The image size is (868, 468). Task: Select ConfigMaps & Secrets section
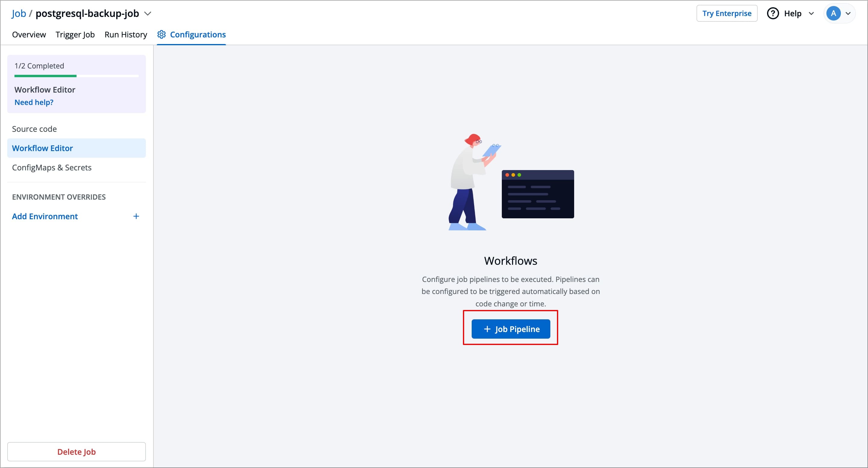click(52, 167)
